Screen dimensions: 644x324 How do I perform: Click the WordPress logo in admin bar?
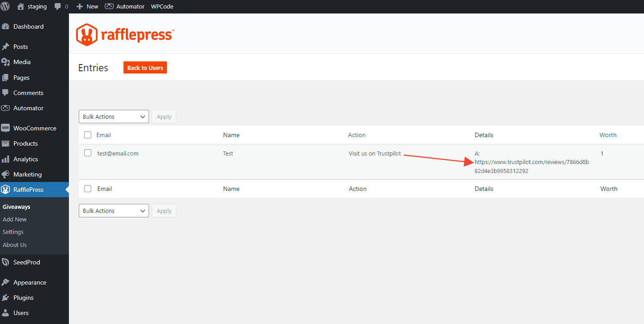(x=5, y=6)
